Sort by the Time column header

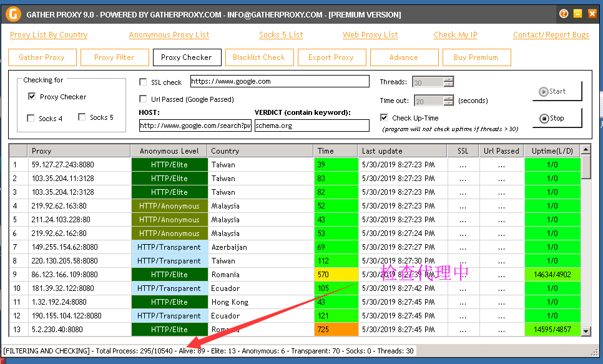[x=336, y=151]
